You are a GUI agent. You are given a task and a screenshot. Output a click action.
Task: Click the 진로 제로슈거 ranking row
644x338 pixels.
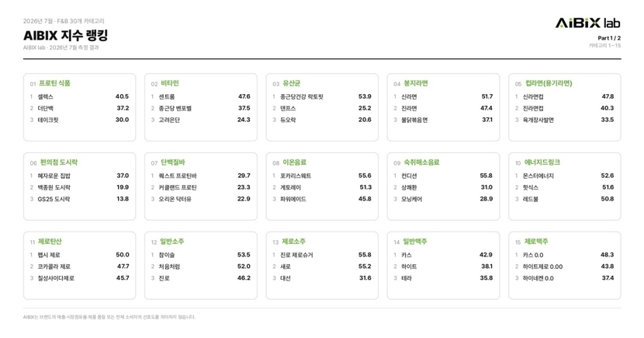pyautogui.click(x=321, y=255)
